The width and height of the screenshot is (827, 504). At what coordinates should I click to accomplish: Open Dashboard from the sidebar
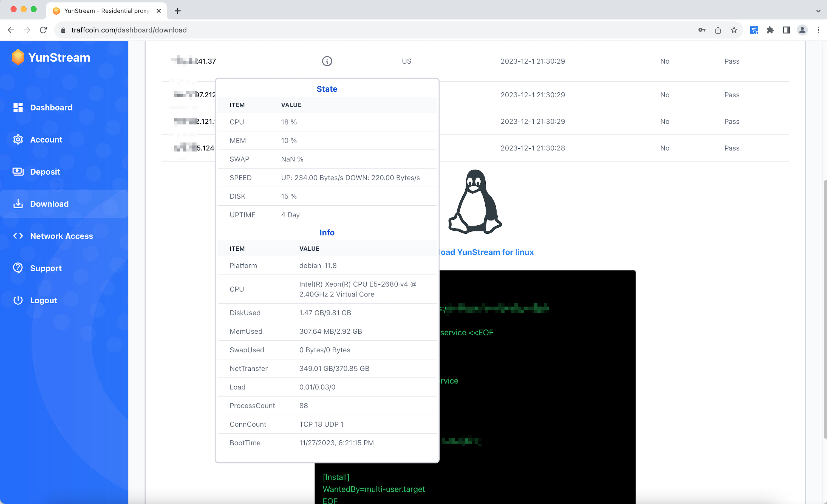pyautogui.click(x=51, y=107)
